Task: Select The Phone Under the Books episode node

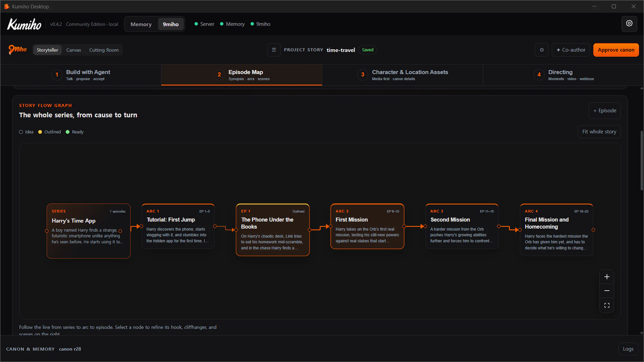Action: (273, 230)
